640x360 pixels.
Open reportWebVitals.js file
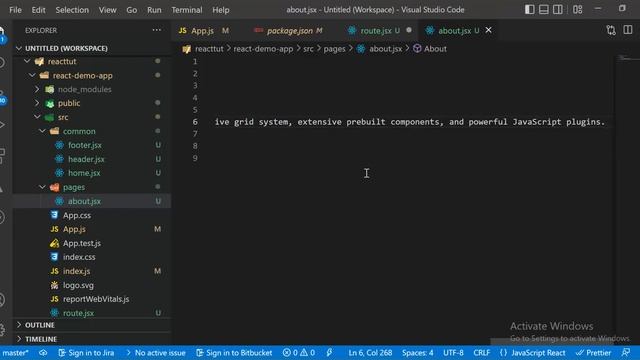coord(96,299)
